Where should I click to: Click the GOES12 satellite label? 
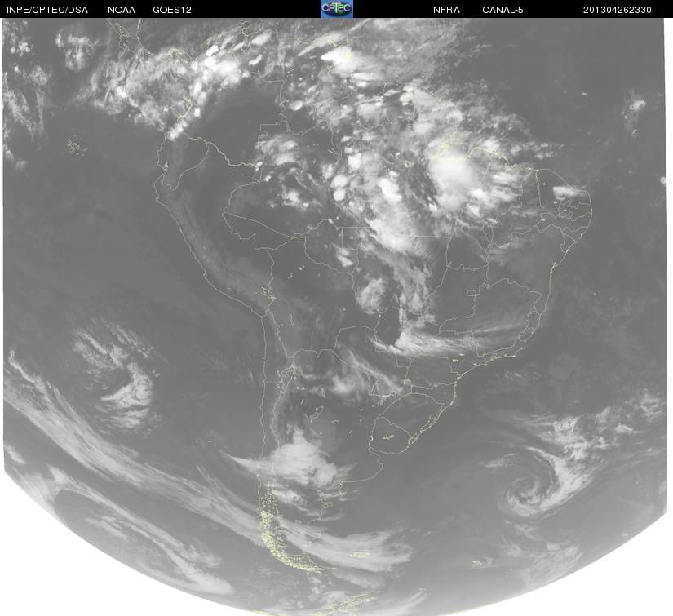click(x=172, y=10)
